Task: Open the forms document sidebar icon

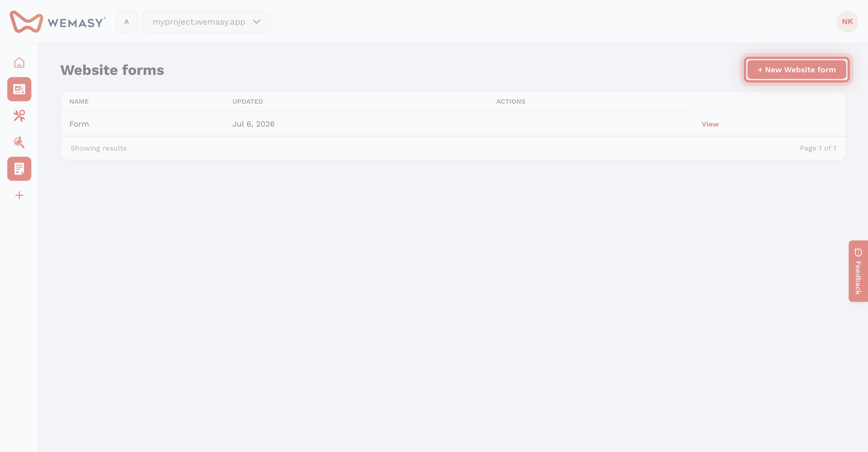Action: pos(19,169)
